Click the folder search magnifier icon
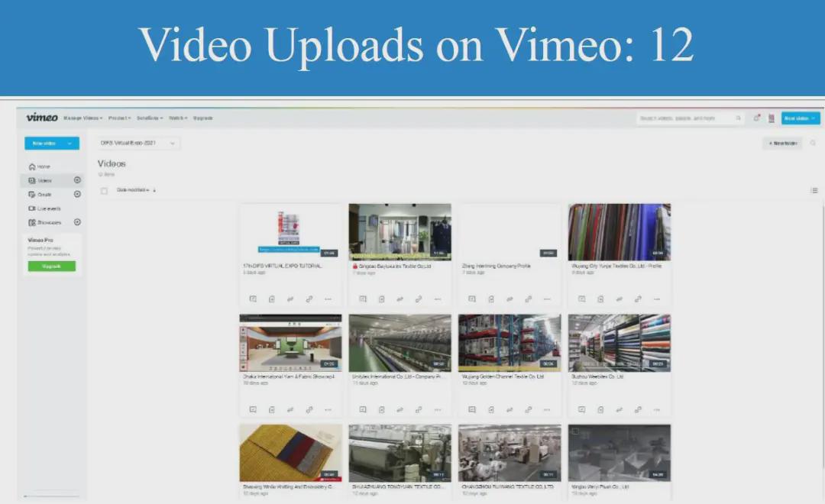 pyautogui.click(x=813, y=143)
